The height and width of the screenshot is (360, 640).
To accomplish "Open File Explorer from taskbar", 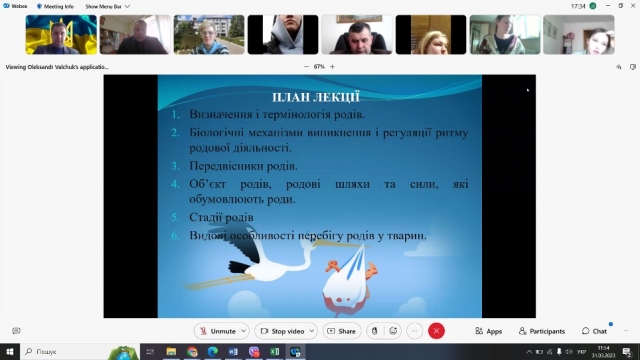I will 171,351.
